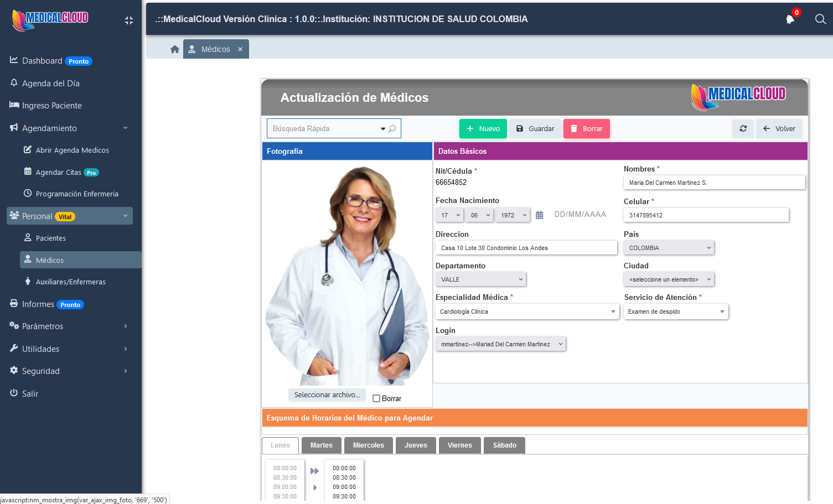The width and height of the screenshot is (833, 504).
Task: Expand the Parámetros sidebar menu
Action: coord(69,326)
